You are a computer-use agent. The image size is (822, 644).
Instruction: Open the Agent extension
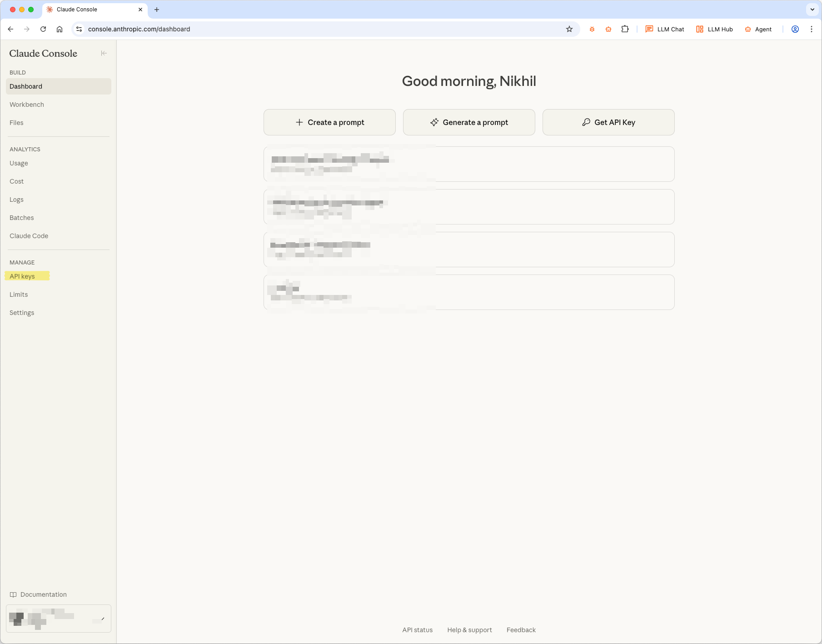coord(758,29)
